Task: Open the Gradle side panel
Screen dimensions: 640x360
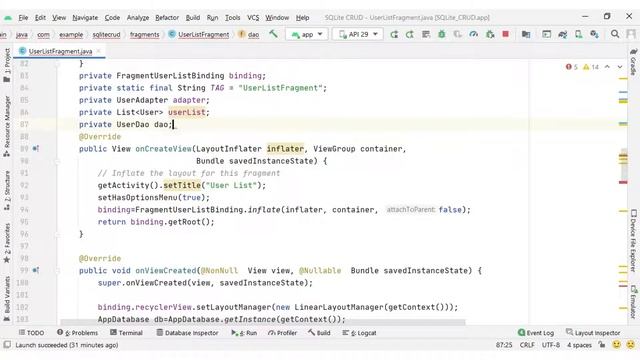Action: (x=633, y=62)
